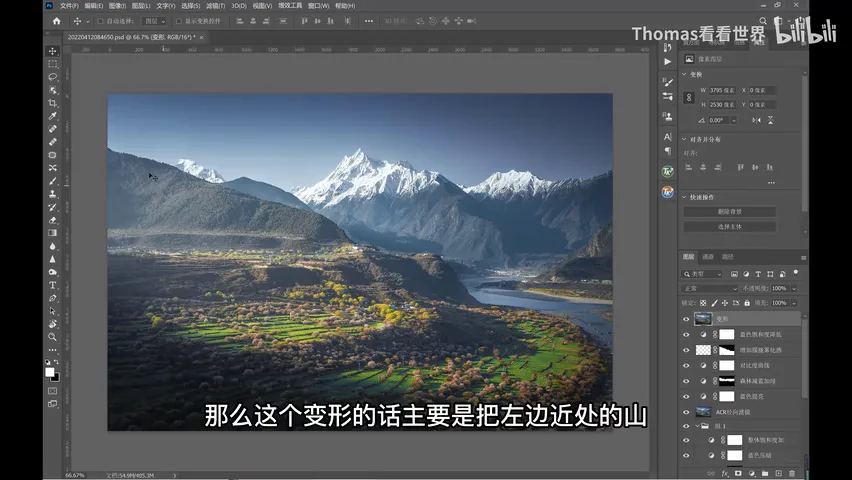The image size is (852, 480).
Task: Open the 文件(F) menu
Action: click(69, 5)
